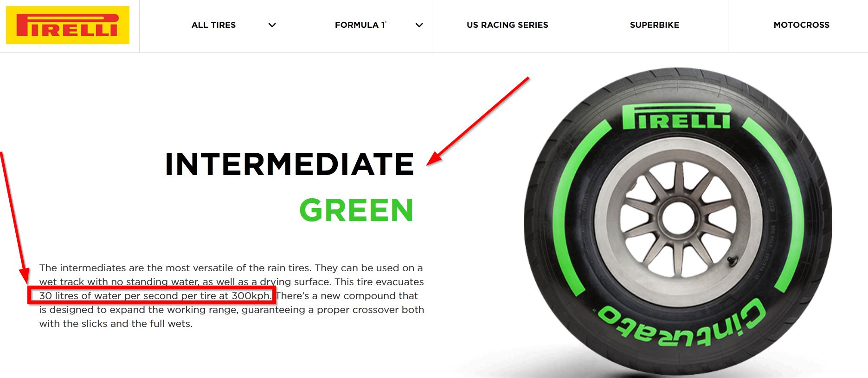Click the red-boxed 30 litres of water sentence
The height and width of the screenshot is (378, 868).
155,296
